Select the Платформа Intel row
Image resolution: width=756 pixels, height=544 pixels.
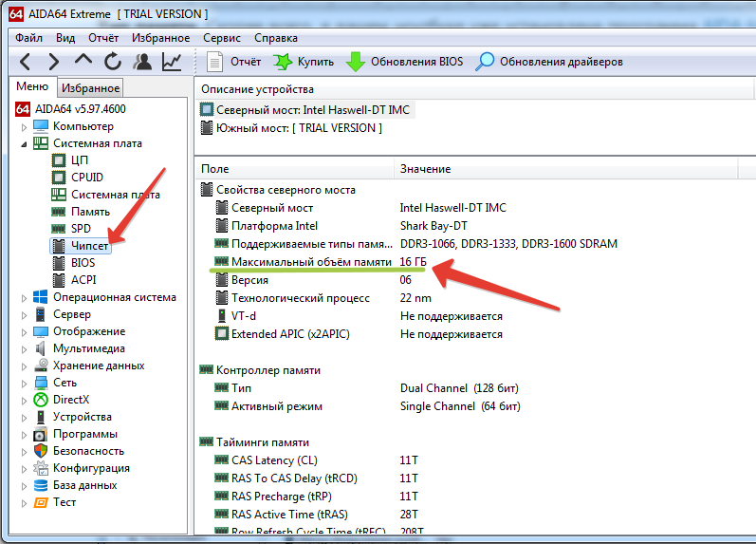[341, 226]
